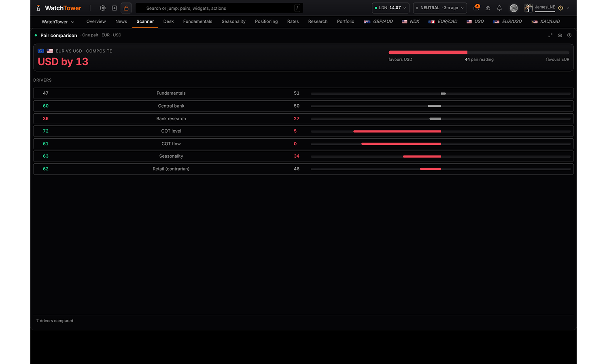This screenshot has width=607, height=364.
Task: Click the WatchTower lighthouse logo
Action: click(38, 8)
